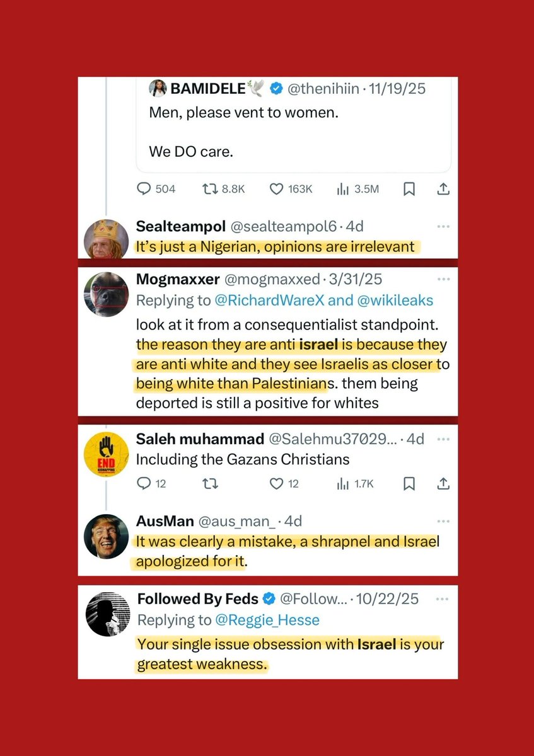Open Mogmaxxer's profile picture
Image resolution: width=534 pixels, height=756 pixels.
pyautogui.click(x=107, y=295)
